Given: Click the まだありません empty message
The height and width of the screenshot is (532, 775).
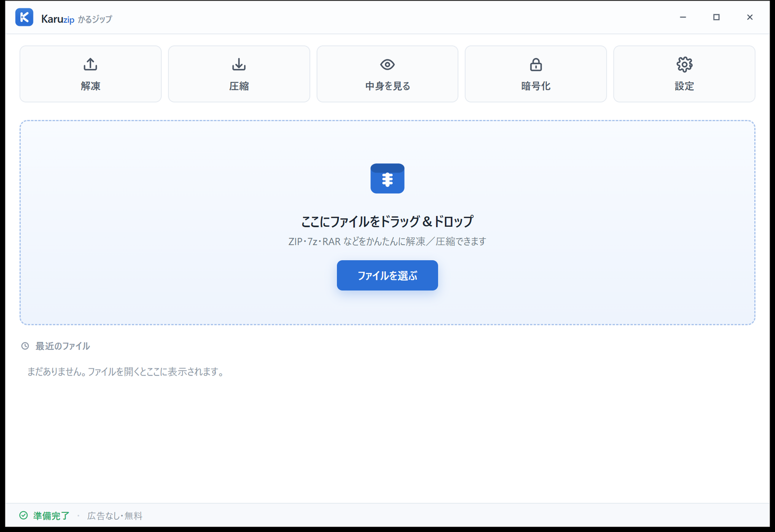Looking at the screenshot, I should point(126,372).
